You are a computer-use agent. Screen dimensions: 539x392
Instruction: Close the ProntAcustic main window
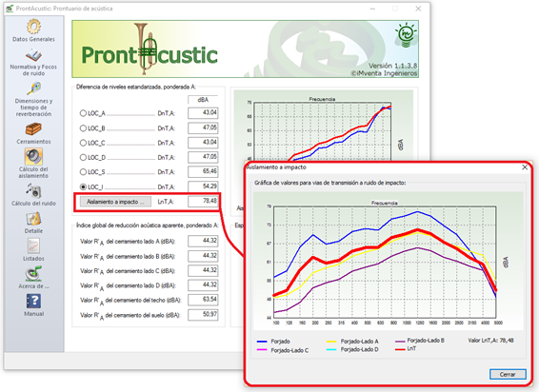(418, 9)
